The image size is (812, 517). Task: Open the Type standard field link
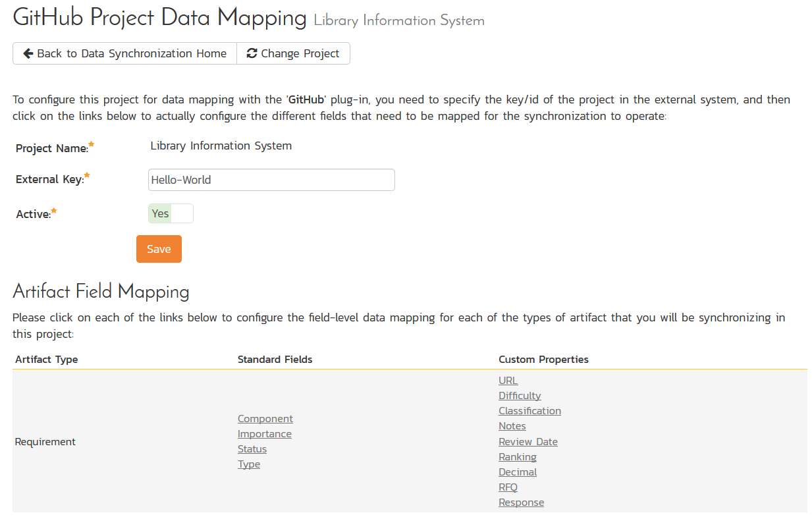[249, 464]
